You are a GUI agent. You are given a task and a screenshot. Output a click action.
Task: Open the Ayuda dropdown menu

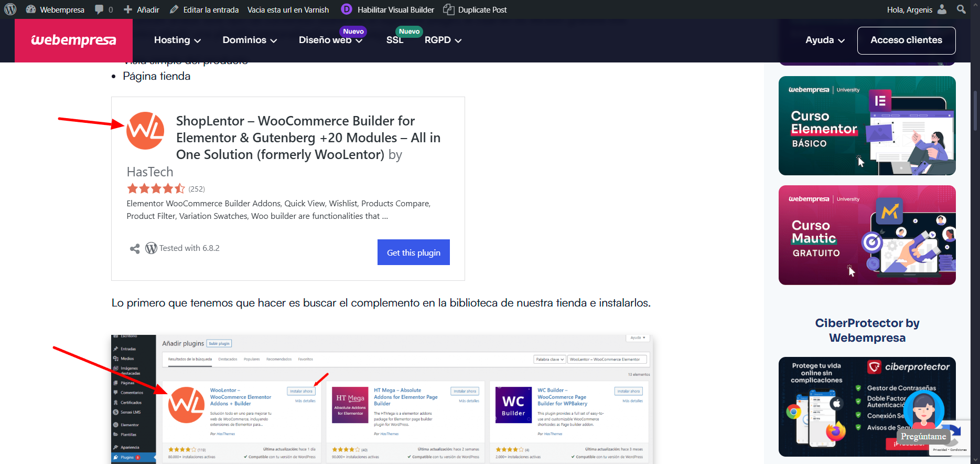(x=825, y=40)
